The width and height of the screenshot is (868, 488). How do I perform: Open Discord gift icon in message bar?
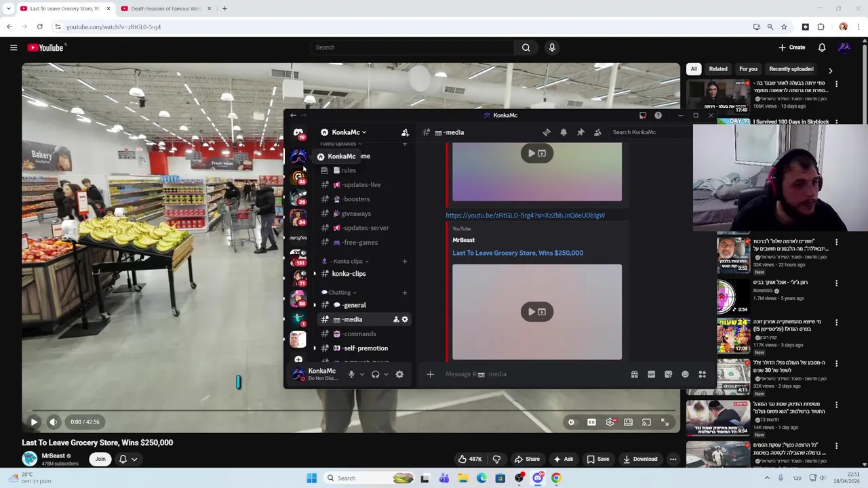pos(634,374)
